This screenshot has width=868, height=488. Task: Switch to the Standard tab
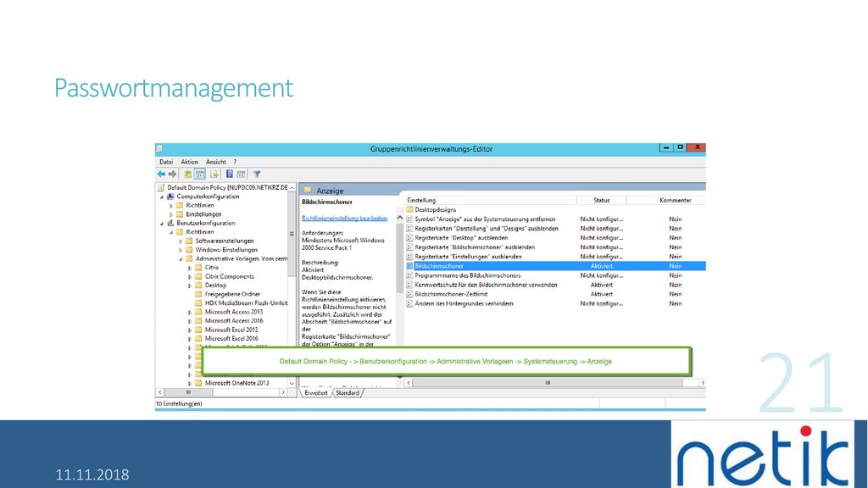[x=348, y=393]
